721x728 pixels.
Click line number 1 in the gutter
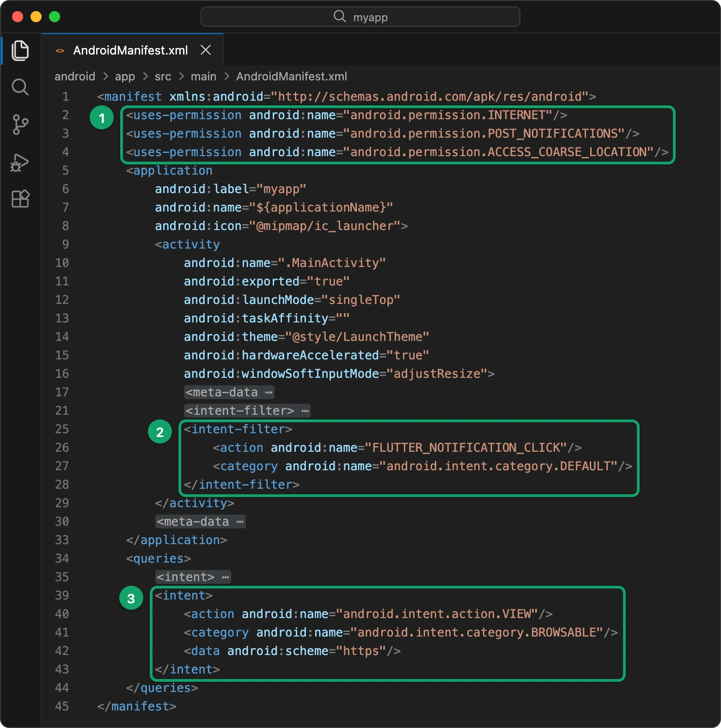[x=66, y=97]
